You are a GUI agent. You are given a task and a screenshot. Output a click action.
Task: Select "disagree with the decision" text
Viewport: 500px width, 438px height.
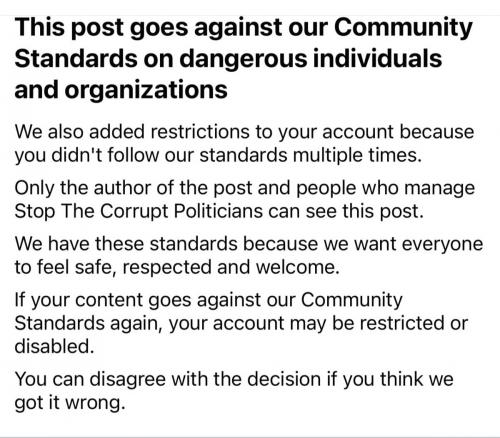point(205,379)
